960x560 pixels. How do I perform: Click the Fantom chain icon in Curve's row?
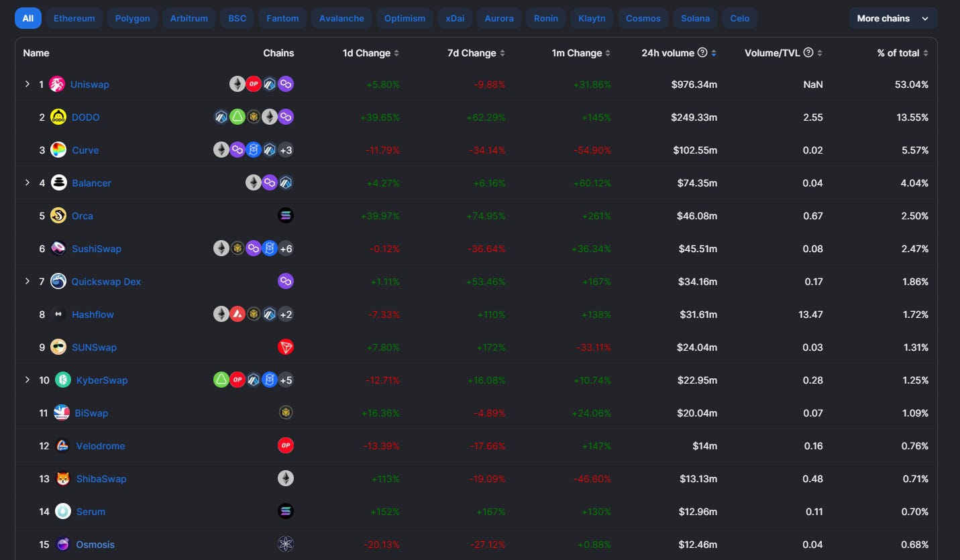[254, 150]
